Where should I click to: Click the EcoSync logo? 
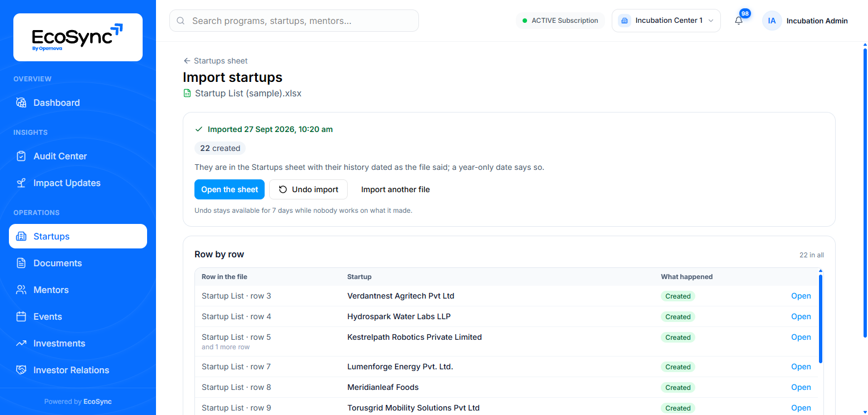tap(78, 37)
